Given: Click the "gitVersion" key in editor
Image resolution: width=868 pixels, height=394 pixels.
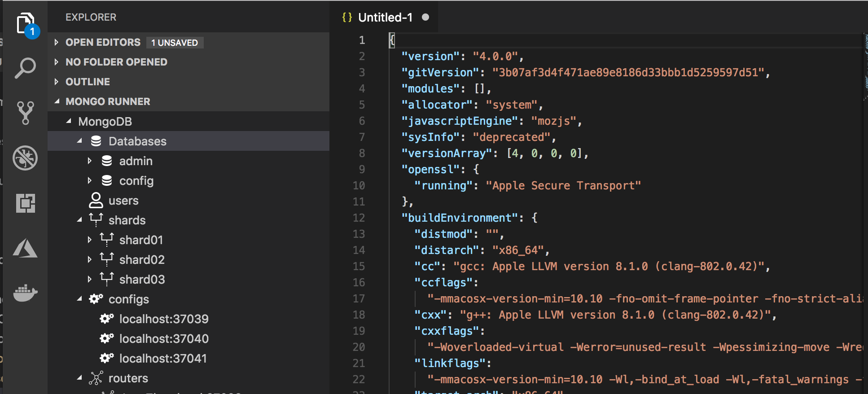Looking at the screenshot, I should tap(440, 73).
